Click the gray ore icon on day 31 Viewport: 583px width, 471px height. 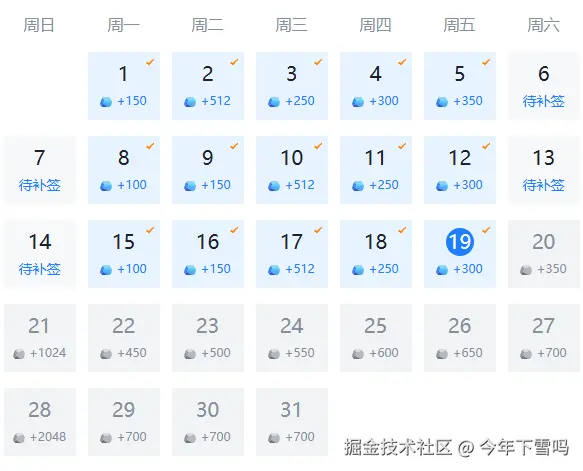click(x=274, y=438)
